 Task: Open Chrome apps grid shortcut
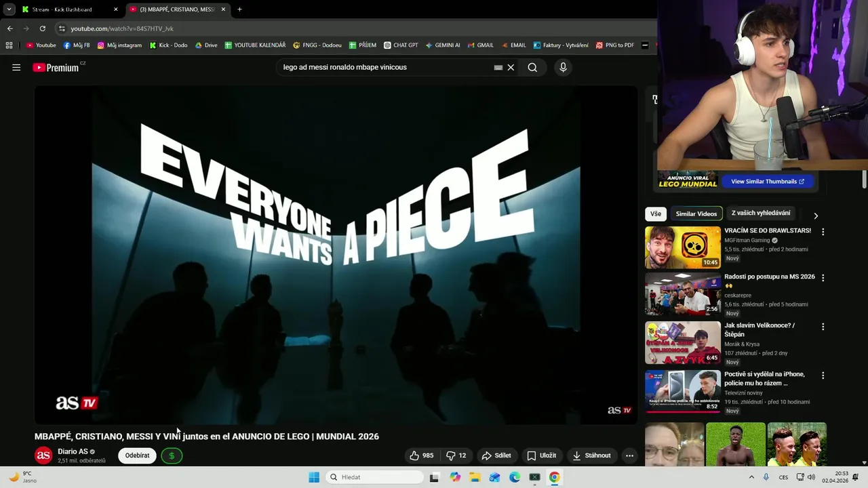[x=9, y=45]
